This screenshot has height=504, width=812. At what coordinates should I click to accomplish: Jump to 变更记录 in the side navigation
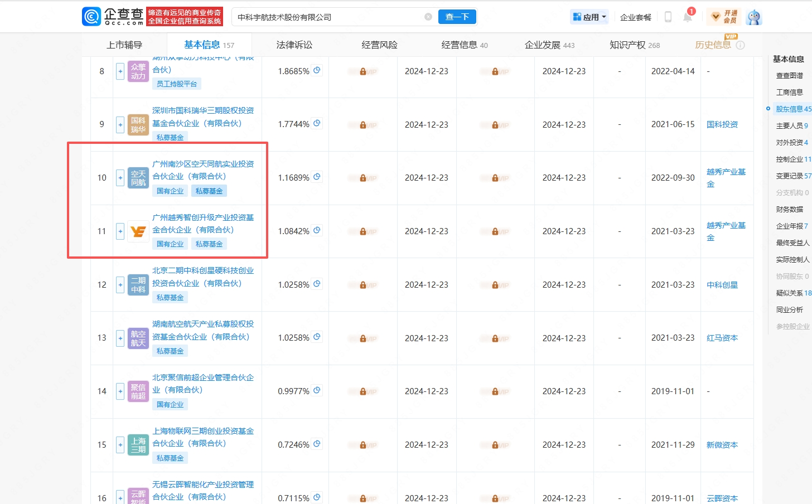(793, 176)
